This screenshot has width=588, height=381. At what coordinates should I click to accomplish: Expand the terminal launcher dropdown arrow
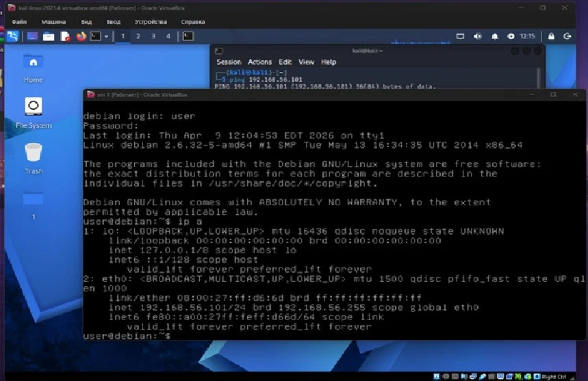[x=107, y=36]
